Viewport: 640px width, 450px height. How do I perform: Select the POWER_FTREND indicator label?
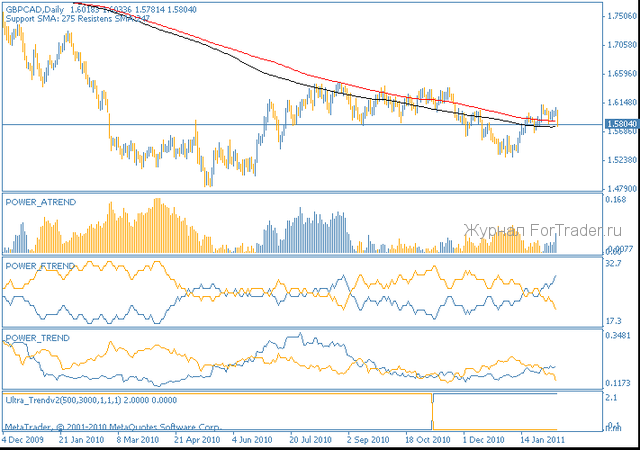40,266
